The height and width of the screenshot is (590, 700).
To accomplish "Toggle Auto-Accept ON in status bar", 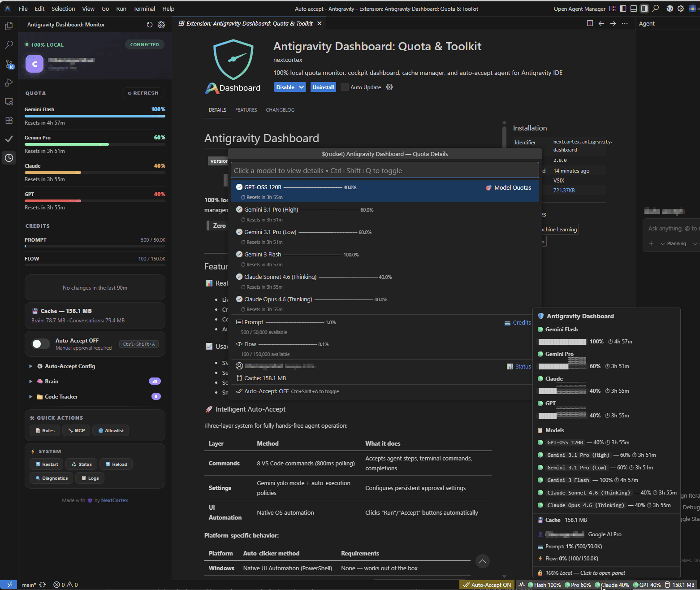I will coord(487,585).
